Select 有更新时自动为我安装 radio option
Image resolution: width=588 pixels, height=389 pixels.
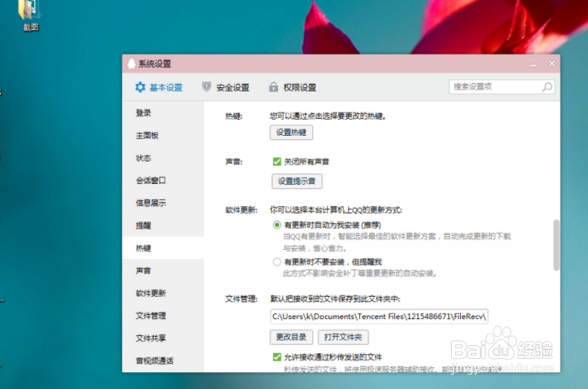coord(277,225)
